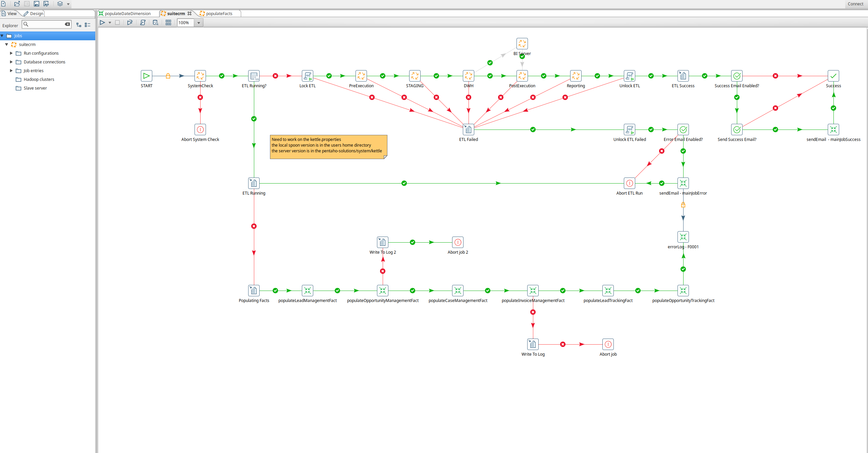Select the Send Success Email? entry
This screenshot has height=453, width=868.
click(737, 130)
